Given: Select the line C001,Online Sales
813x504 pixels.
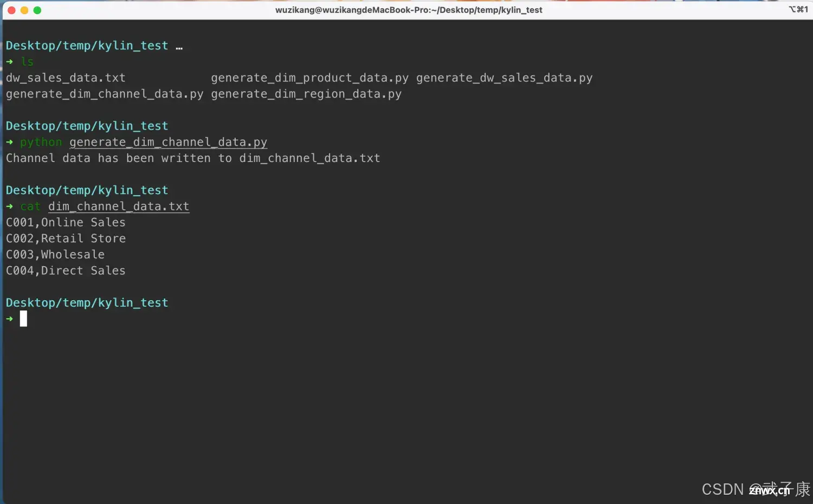Looking at the screenshot, I should 66,223.
